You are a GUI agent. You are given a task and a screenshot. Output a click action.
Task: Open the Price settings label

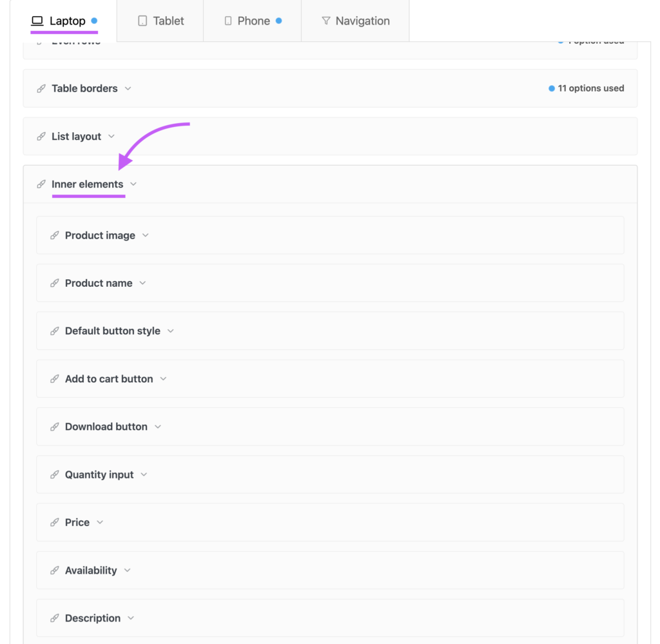point(77,522)
